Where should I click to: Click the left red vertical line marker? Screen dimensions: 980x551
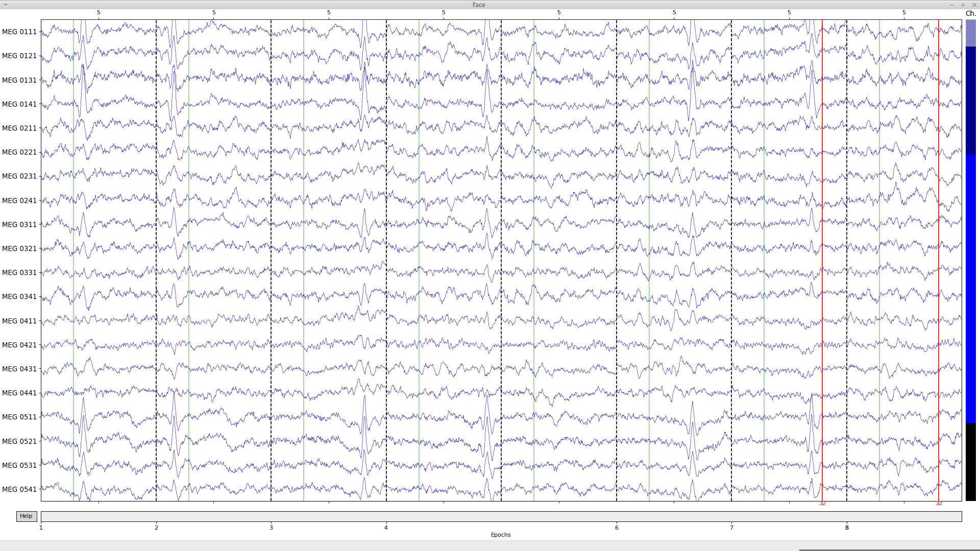822,255
